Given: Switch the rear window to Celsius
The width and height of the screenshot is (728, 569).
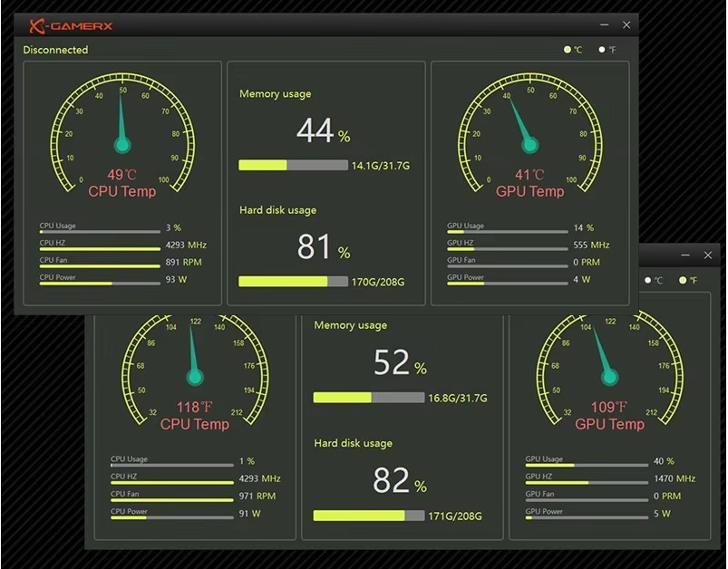Looking at the screenshot, I should pos(648,280).
